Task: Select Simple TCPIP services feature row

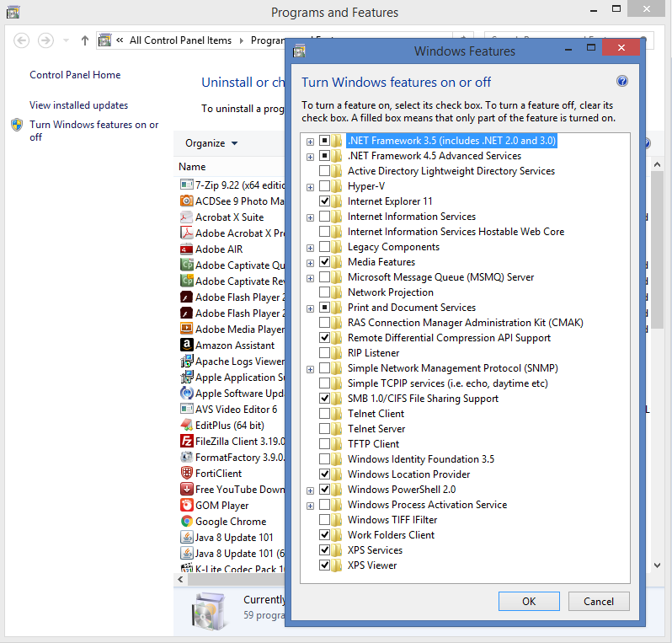Action: 447,383
